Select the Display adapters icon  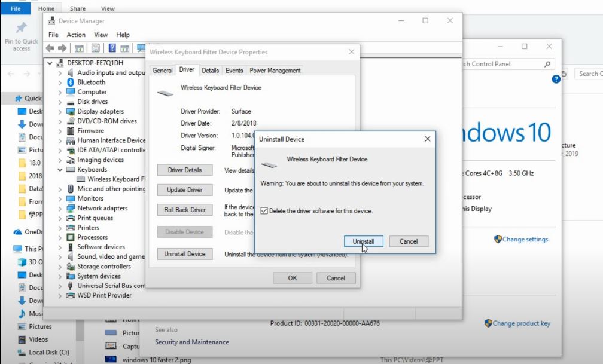pos(71,111)
